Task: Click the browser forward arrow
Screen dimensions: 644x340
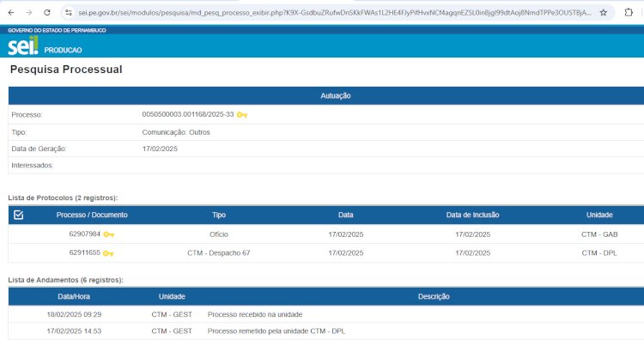Action: 28,13
